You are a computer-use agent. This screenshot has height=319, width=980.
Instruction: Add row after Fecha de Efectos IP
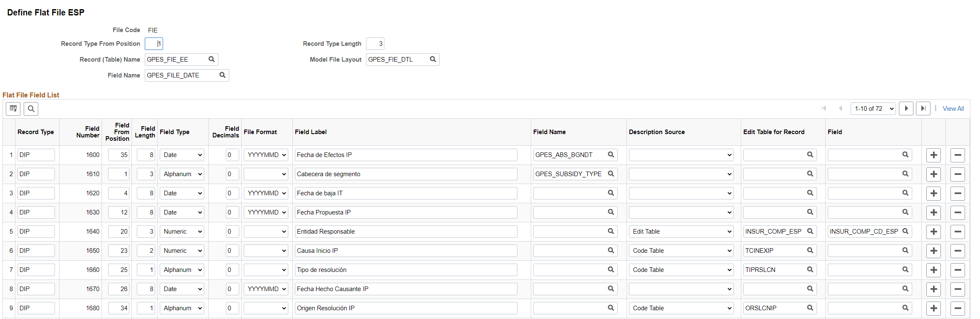[x=933, y=155]
